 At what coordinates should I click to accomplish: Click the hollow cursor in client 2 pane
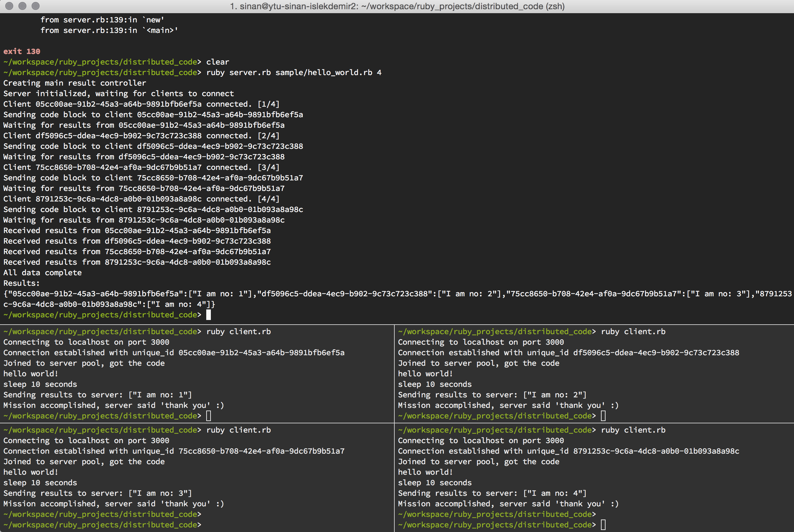(603, 415)
